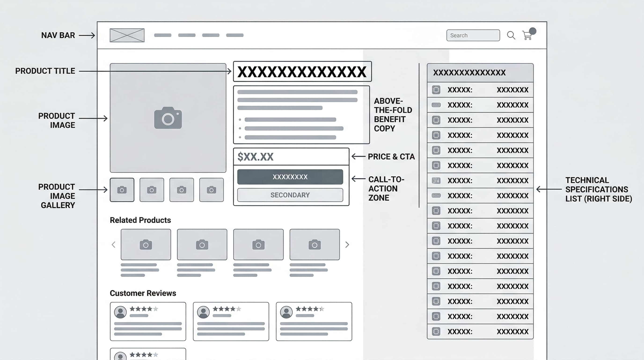
Task: Click the camera icon on the first related product
Action: click(146, 245)
